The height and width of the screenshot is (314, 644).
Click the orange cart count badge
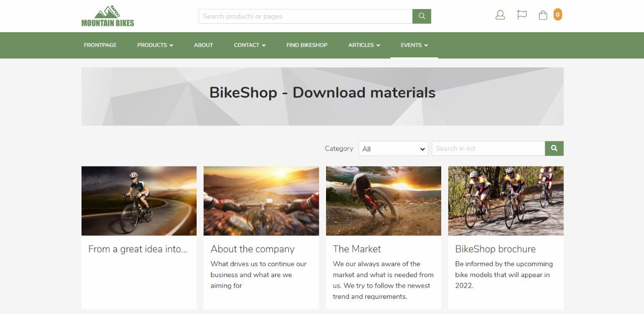tap(557, 15)
